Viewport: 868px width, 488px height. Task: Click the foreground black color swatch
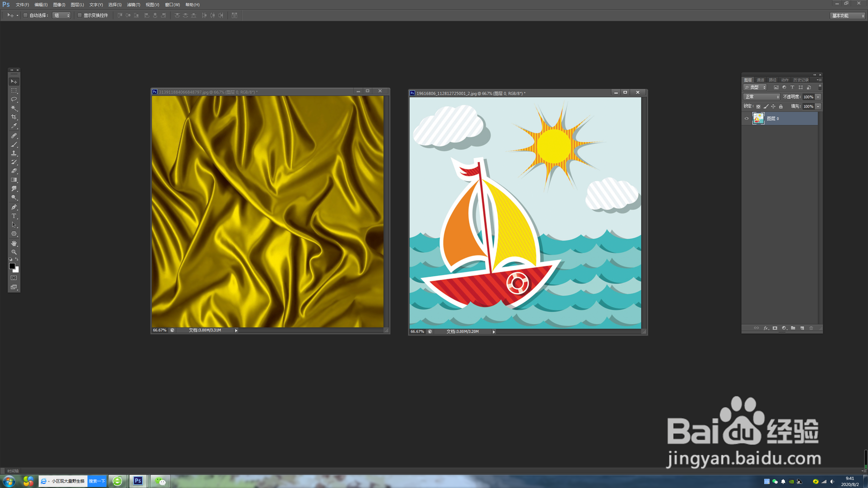click(x=12, y=266)
